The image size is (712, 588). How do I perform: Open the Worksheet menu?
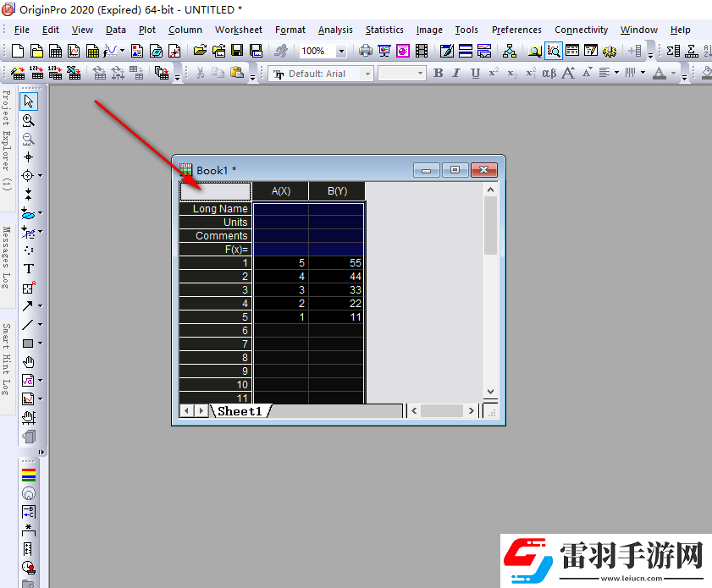(x=238, y=30)
